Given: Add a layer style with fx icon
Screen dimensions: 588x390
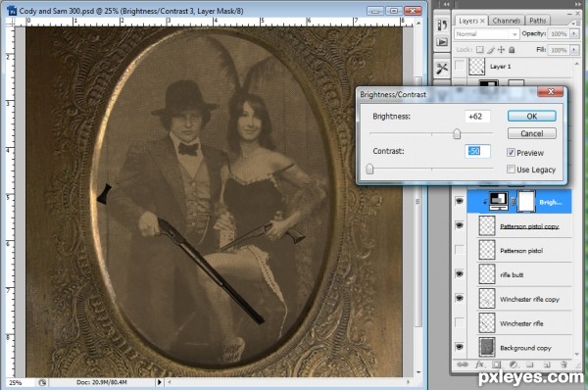Looking at the screenshot, I should click(x=479, y=365).
